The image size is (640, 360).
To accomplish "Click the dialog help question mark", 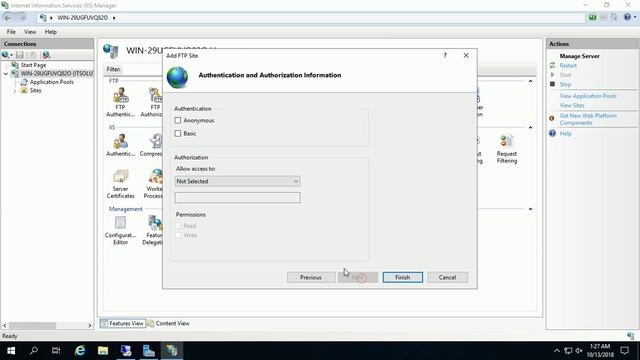I will 445,56.
